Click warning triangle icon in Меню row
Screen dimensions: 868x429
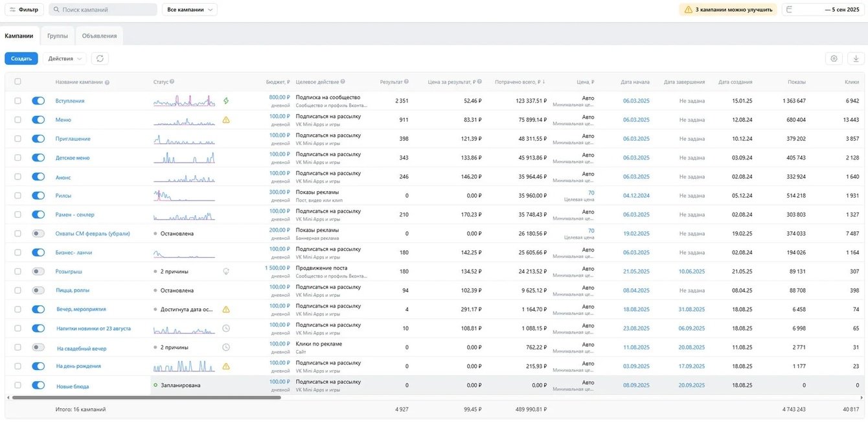(226, 120)
